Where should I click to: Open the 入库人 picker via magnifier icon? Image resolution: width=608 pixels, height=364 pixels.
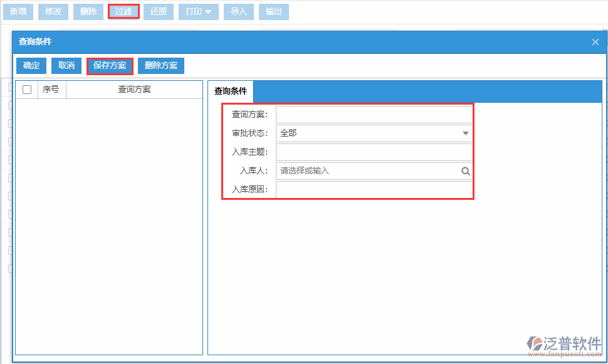465,170
